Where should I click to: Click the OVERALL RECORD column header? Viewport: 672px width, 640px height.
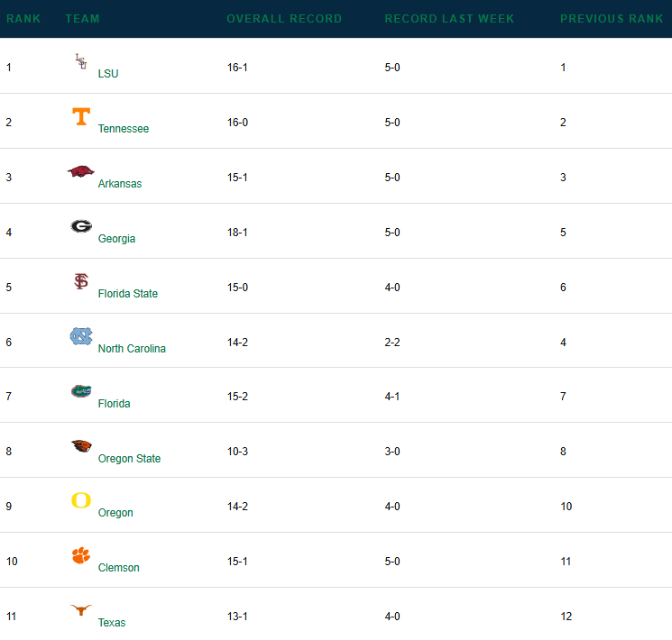(284, 19)
